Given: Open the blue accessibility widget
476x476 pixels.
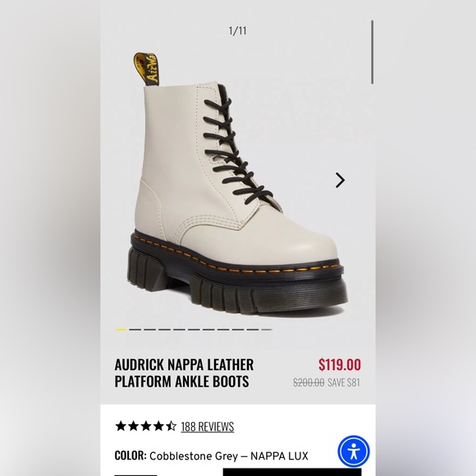Looking at the screenshot, I should tap(354, 451).
